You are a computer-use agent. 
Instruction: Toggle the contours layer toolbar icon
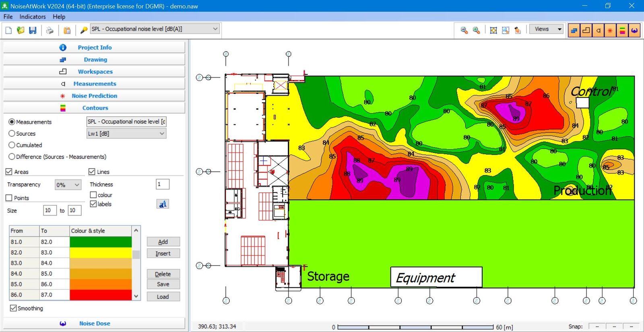click(x=622, y=30)
